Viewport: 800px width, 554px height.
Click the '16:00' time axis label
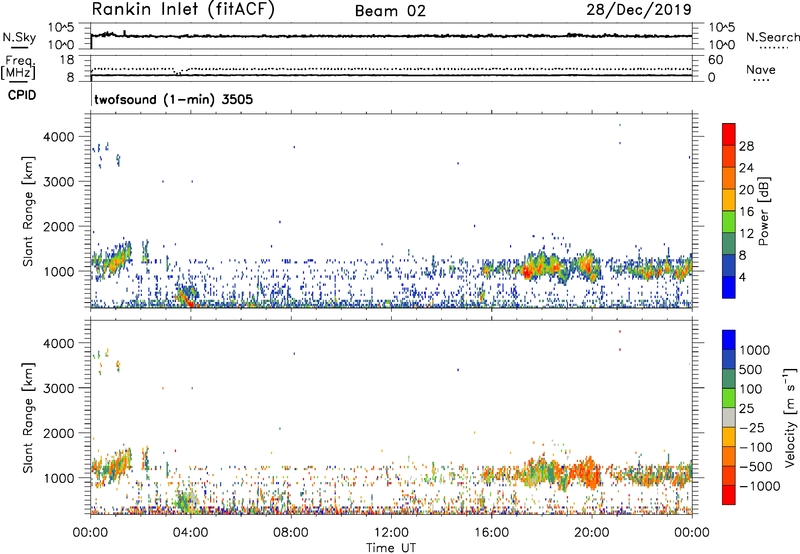(491, 533)
